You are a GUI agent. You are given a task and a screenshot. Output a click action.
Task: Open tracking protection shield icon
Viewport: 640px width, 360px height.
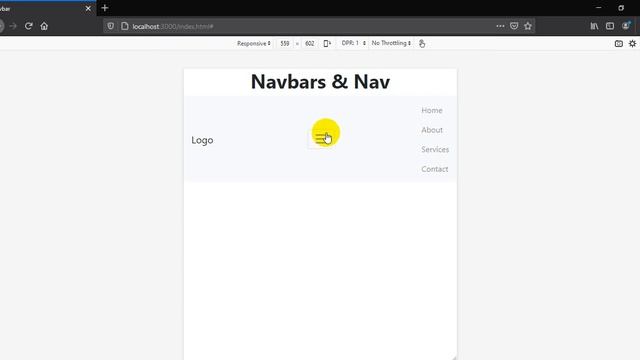click(x=111, y=26)
